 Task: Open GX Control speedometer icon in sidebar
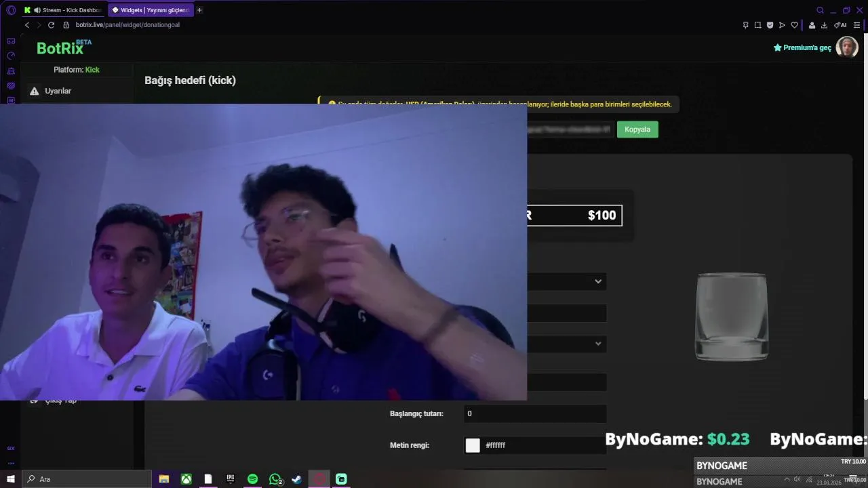click(11, 56)
